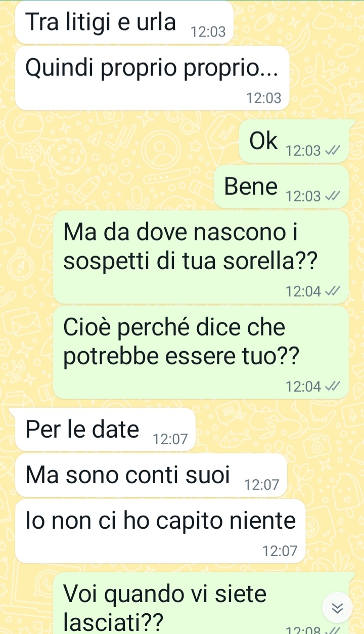Tap 'Voi quando vi siete lasciati??' message

(x=200, y=603)
